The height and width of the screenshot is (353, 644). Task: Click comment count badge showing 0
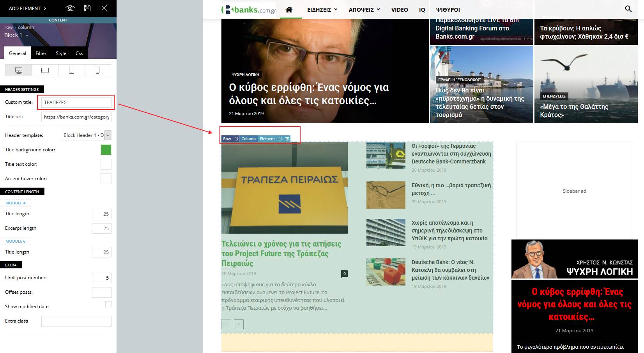[344, 273]
